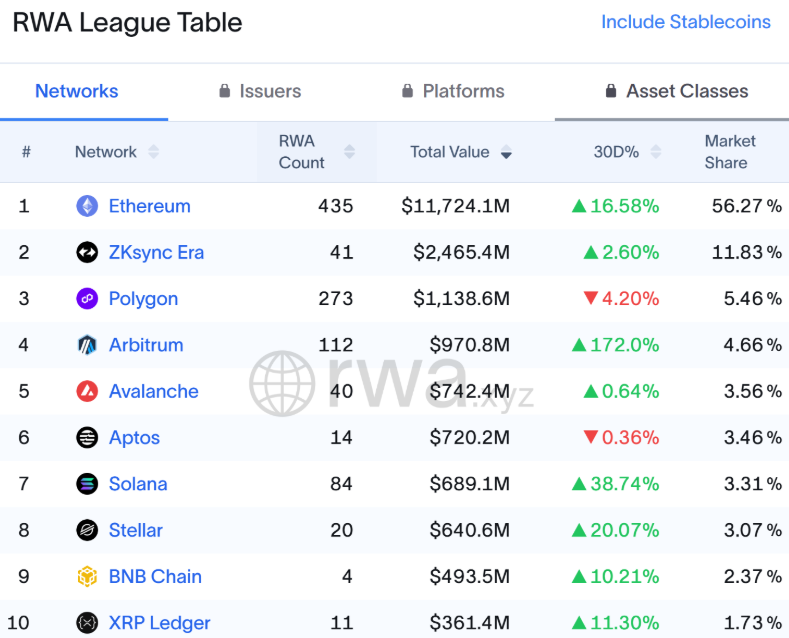Open the Aptos network link
Screen dimensions: 789x638
(x=134, y=437)
